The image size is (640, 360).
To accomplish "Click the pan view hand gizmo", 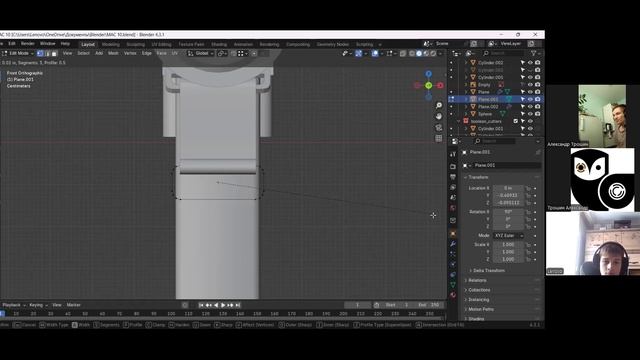I will 439,116.
